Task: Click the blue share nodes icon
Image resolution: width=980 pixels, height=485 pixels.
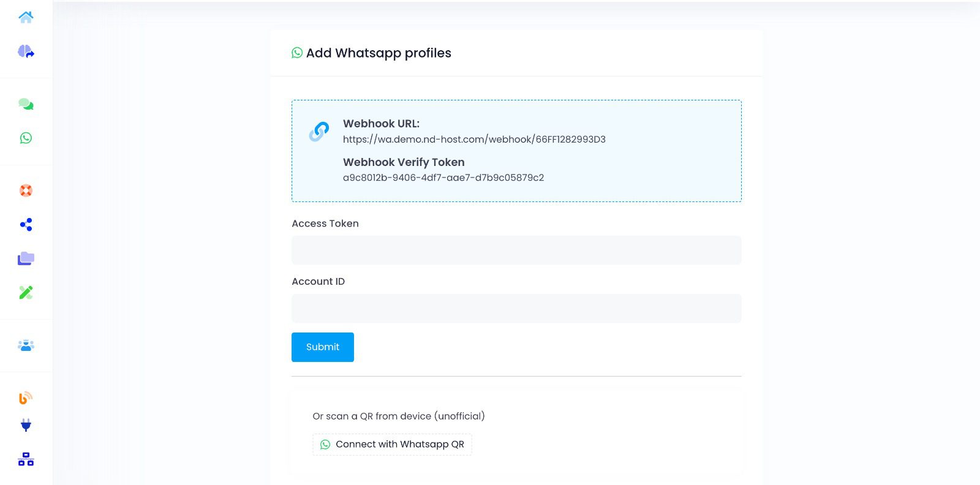Action: coord(26,225)
